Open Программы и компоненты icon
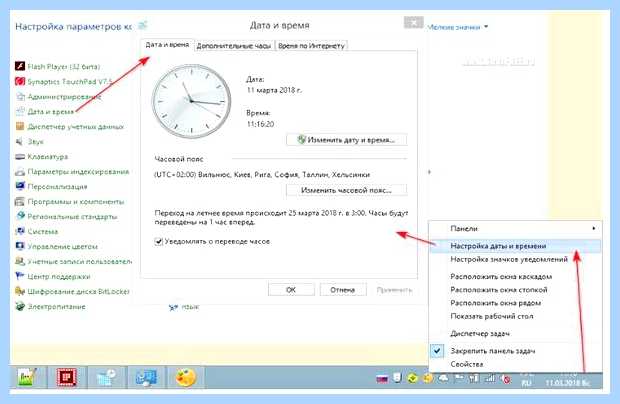 (20, 202)
